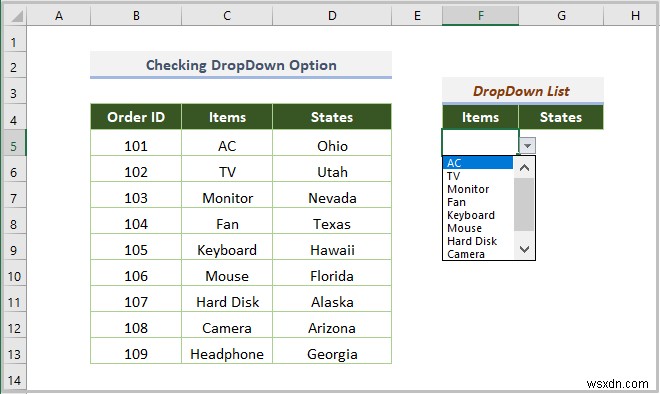Click the dropdown list scroll-up arrow
660x394 pixels.
(x=524, y=168)
